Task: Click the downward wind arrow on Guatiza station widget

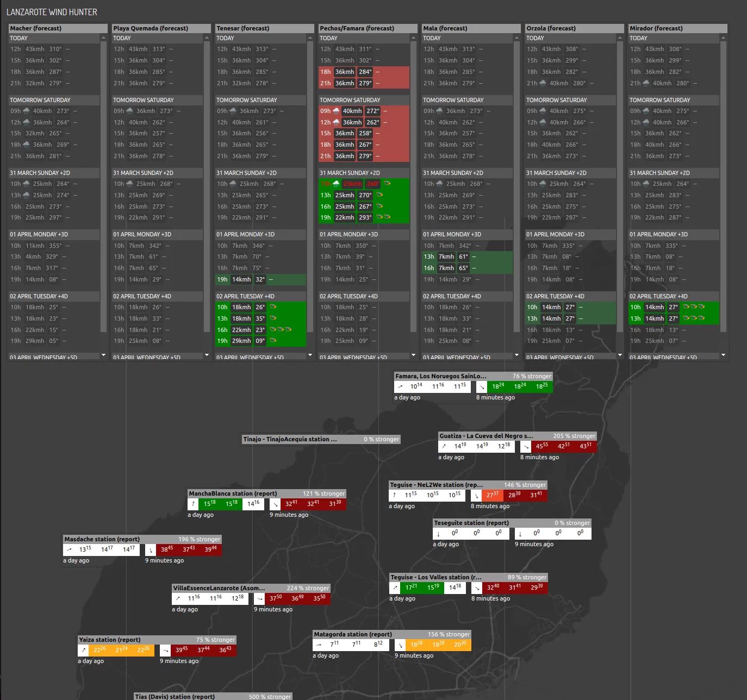Action: pyautogui.click(x=525, y=446)
